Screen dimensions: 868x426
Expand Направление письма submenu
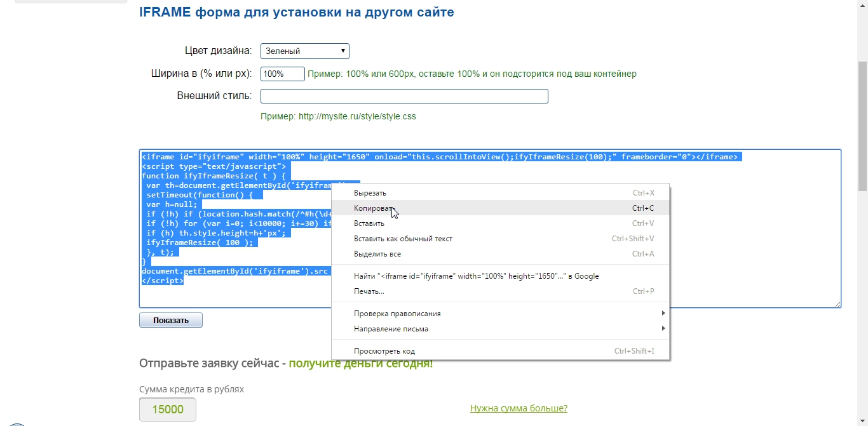(x=391, y=329)
